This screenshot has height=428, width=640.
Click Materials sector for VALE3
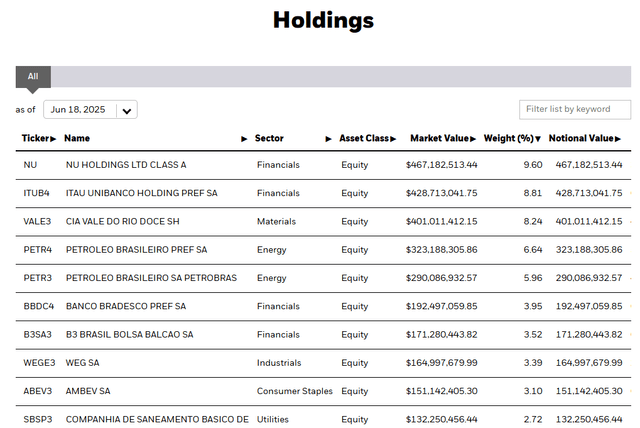coord(276,222)
